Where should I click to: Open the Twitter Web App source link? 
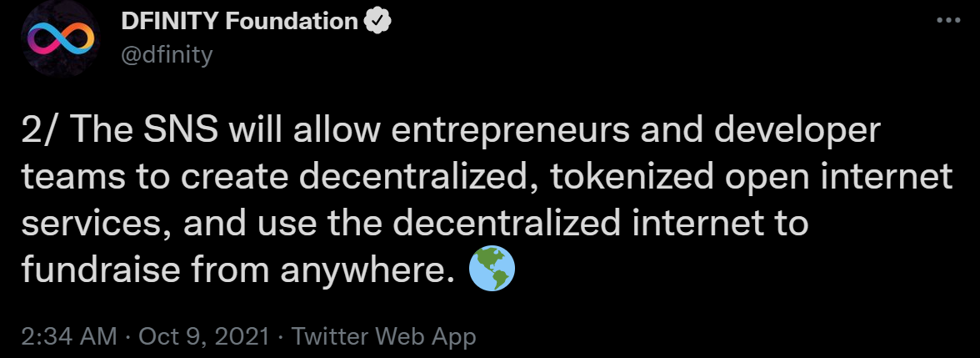383,337
